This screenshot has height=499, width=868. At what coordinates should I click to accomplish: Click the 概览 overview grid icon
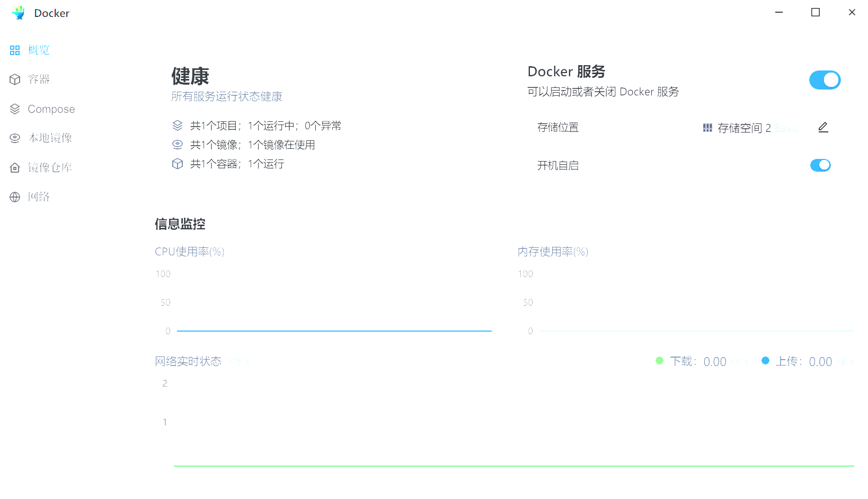click(x=15, y=50)
